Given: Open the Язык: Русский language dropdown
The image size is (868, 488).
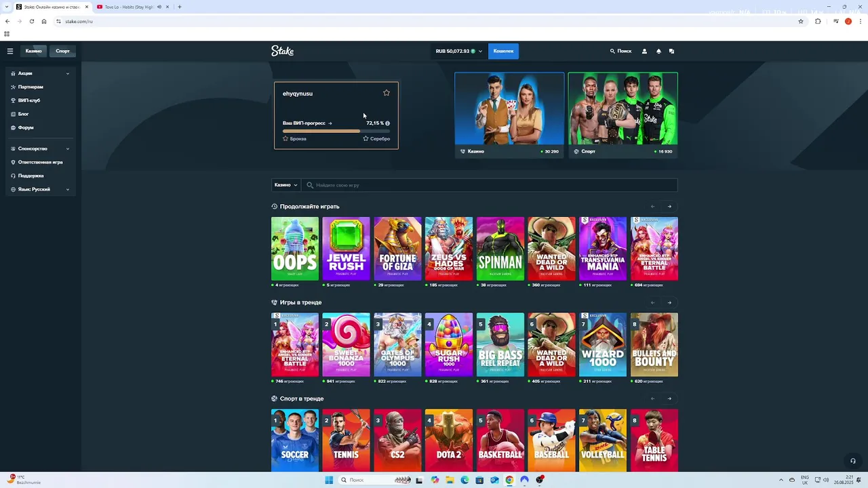Looking at the screenshot, I should pos(41,189).
